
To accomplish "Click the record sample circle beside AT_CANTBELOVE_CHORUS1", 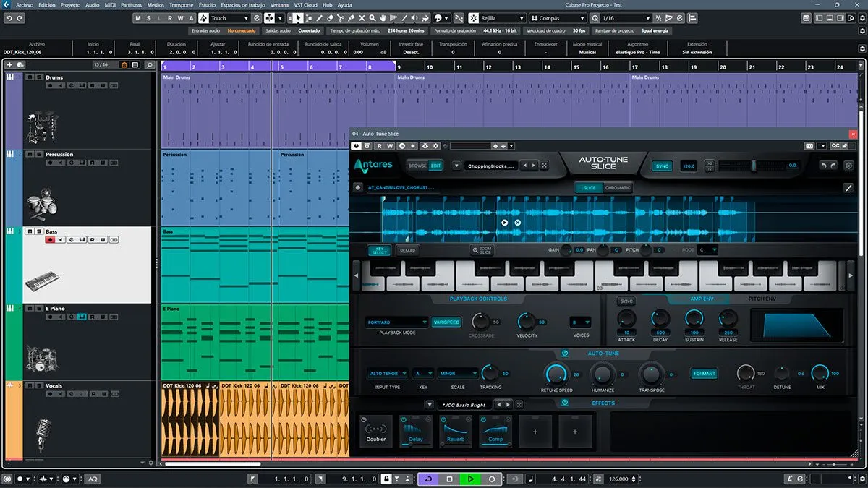I will [358, 187].
